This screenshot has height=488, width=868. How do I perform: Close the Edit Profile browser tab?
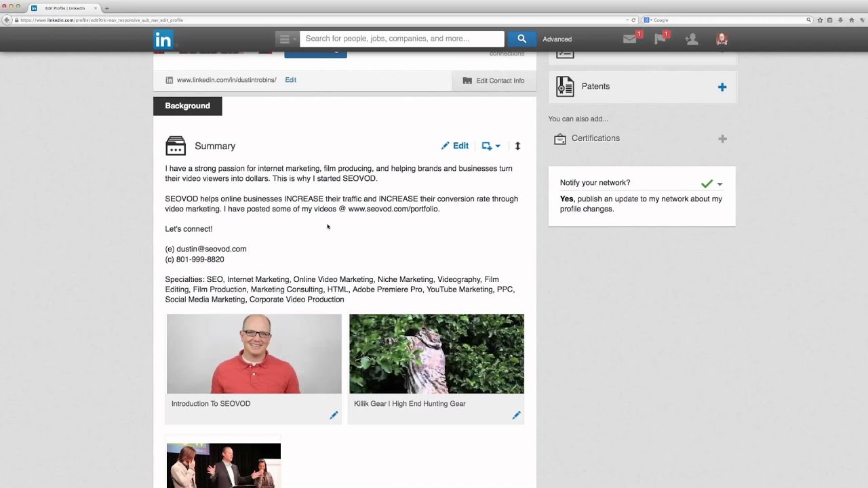tap(96, 8)
